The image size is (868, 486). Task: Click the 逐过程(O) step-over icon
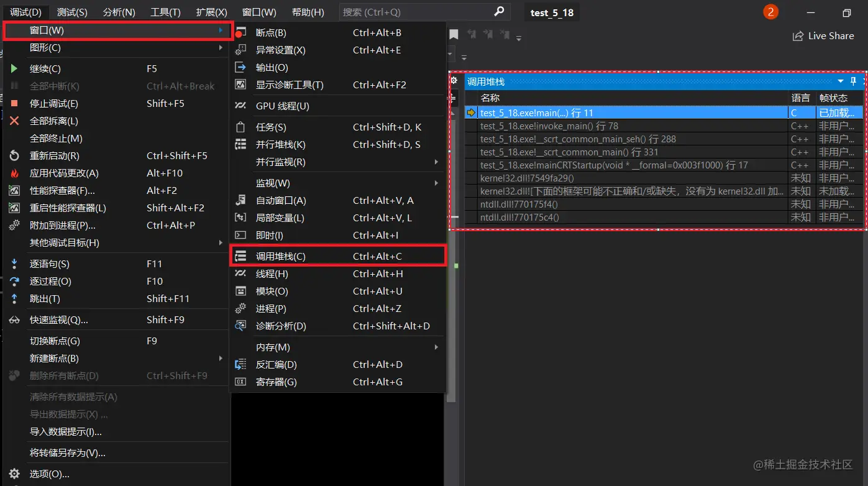pyautogui.click(x=14, y=282)
